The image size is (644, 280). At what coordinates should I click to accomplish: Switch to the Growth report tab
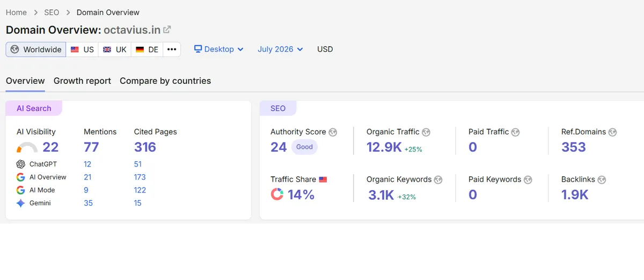point(82,81)
